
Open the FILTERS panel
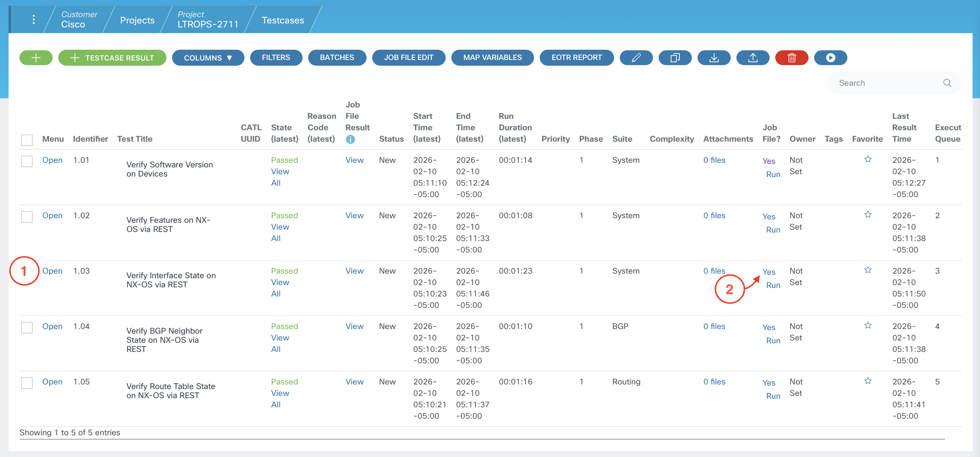coord(275,58)
